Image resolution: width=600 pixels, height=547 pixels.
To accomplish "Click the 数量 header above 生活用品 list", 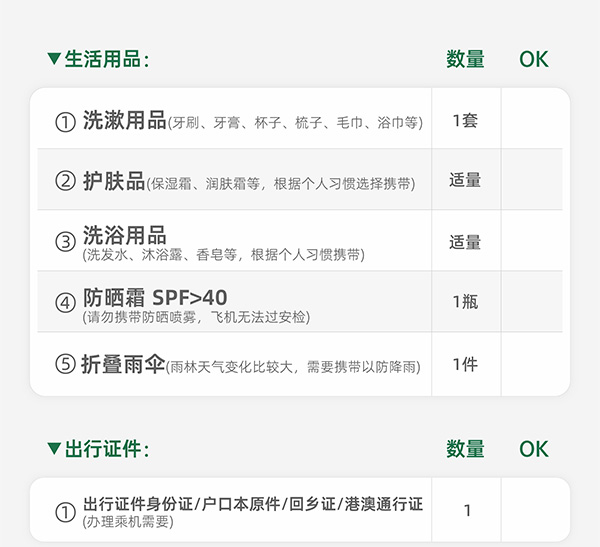I will [465, 59].
